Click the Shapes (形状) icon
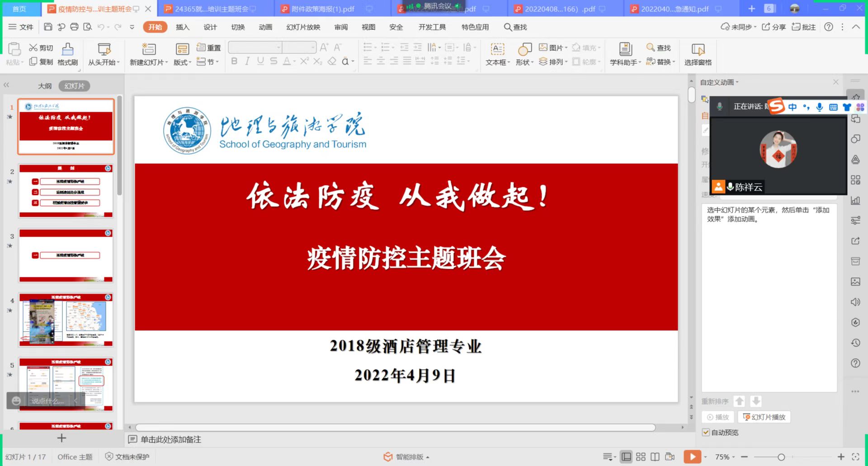 coord(524,49)
